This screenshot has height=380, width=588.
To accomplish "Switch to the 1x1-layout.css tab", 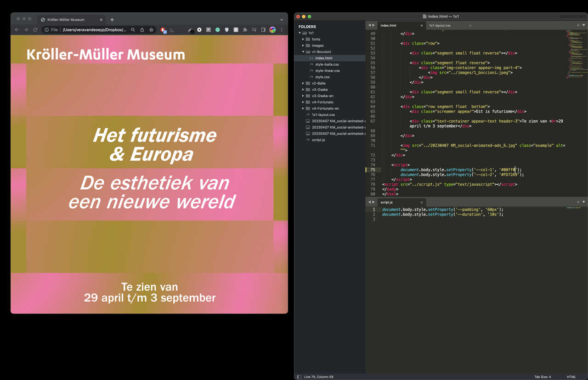I will pos(440,26).
